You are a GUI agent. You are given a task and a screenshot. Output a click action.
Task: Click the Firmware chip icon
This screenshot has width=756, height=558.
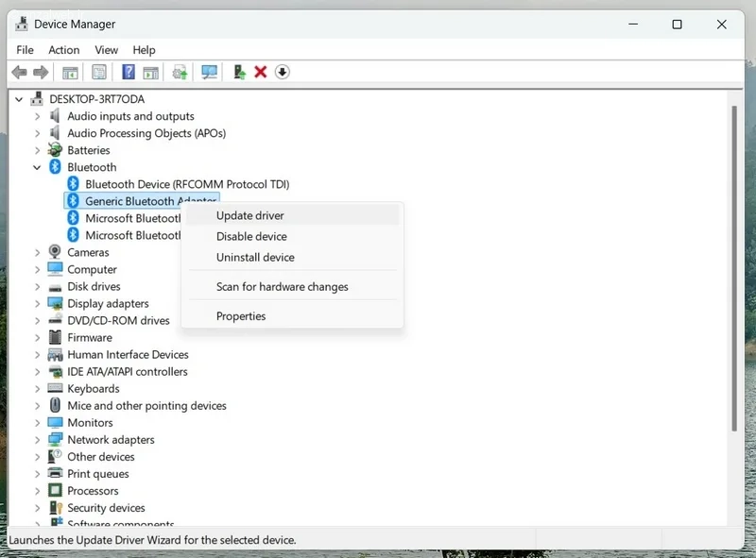[x=55, y=337]
